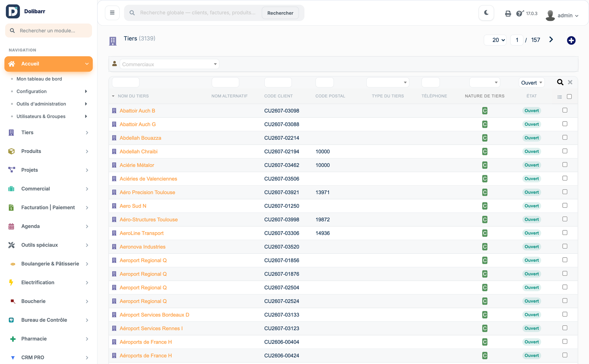Click the Tiers sidebar icon
The height and width of the screenshot is (364, 589).
coord(11,132)
